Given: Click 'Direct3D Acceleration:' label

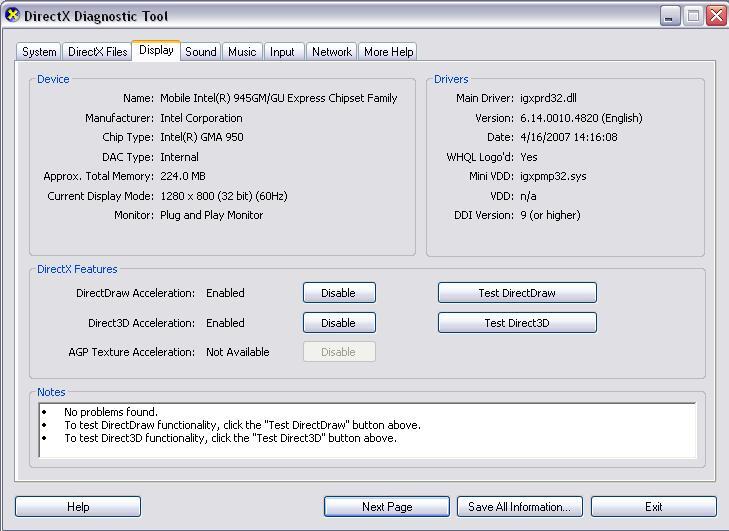Looking at the screenshot, I should pyautogui.click(x=141, y=323).
